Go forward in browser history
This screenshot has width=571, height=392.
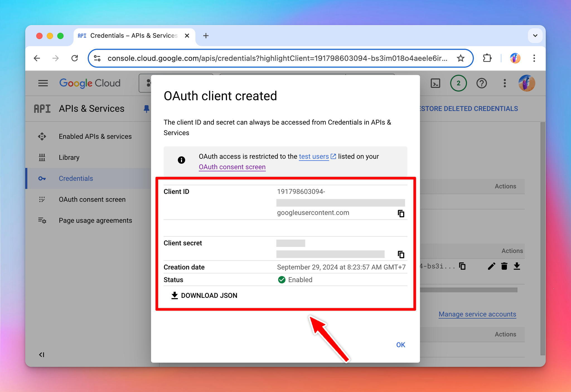click(55, 58)
